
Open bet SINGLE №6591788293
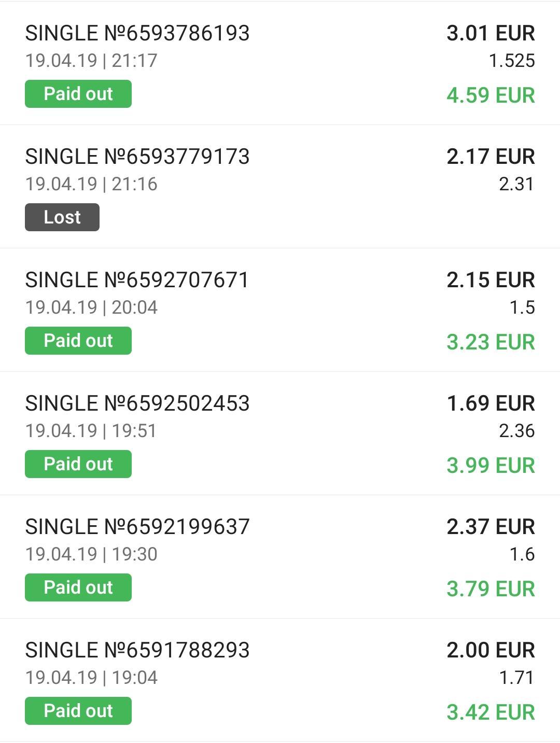[x=137, y=650]
